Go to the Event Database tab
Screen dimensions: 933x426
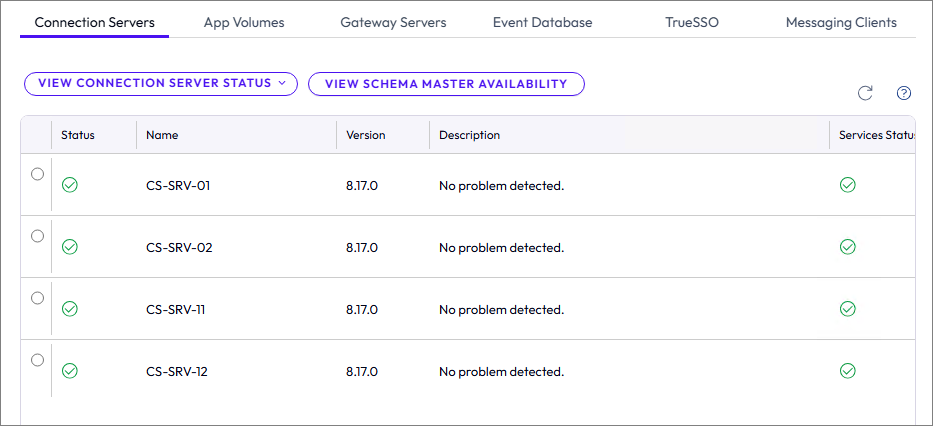542,22
